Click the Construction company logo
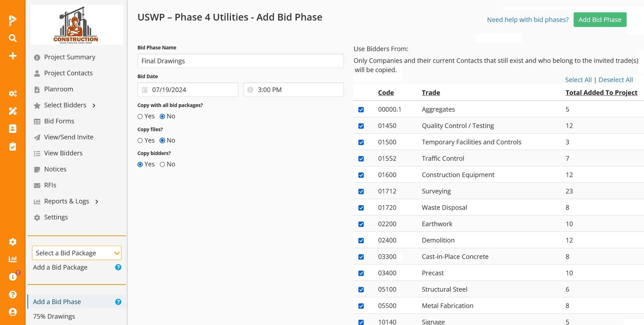 click(x=77, y=25)
